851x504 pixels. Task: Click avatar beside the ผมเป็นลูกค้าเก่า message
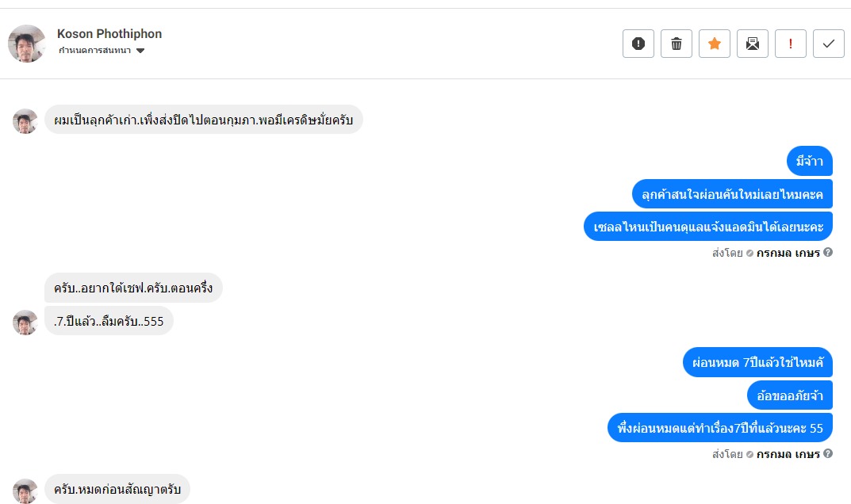[x=25, y=121]
